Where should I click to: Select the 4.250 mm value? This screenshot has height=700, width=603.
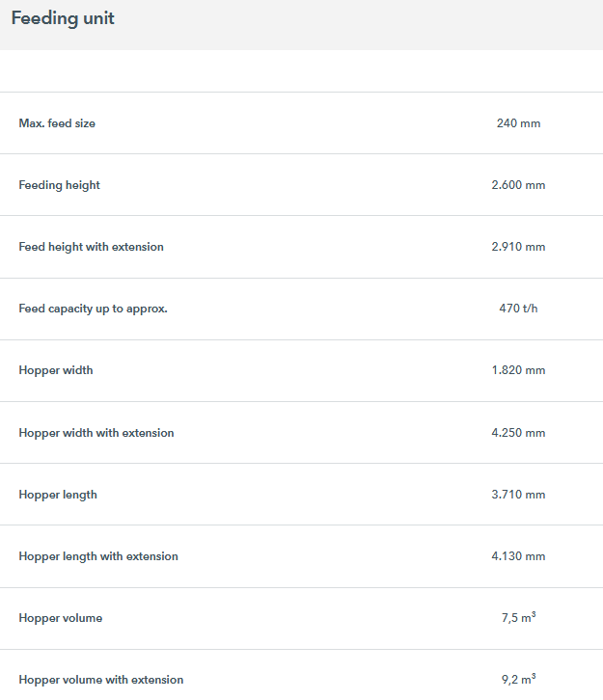click(518, 433)
